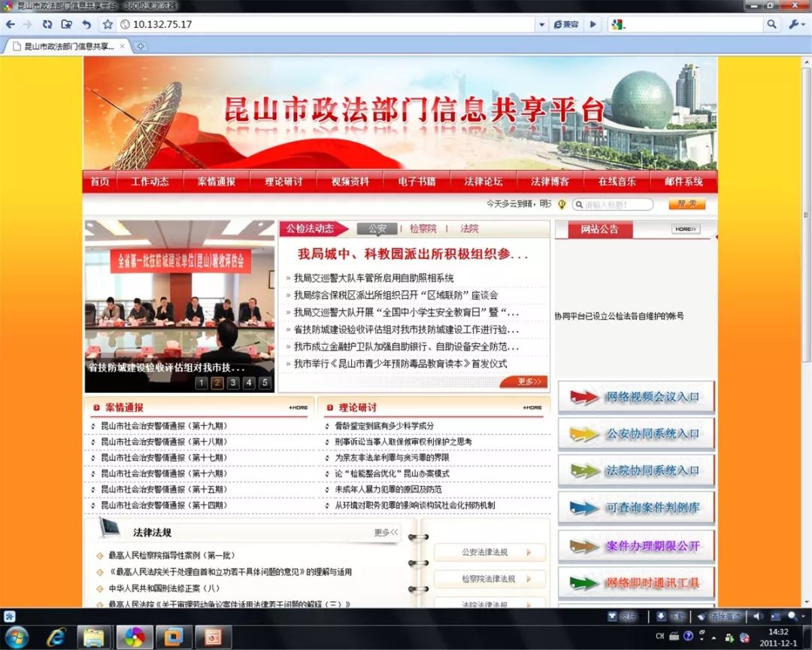Switch to the 检察院 tab
812x650 pixels.
pyautogui.click(x=423, y=229)
